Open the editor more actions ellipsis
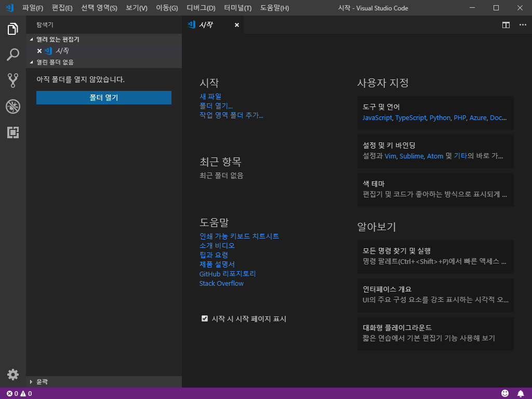 (523, 25)
